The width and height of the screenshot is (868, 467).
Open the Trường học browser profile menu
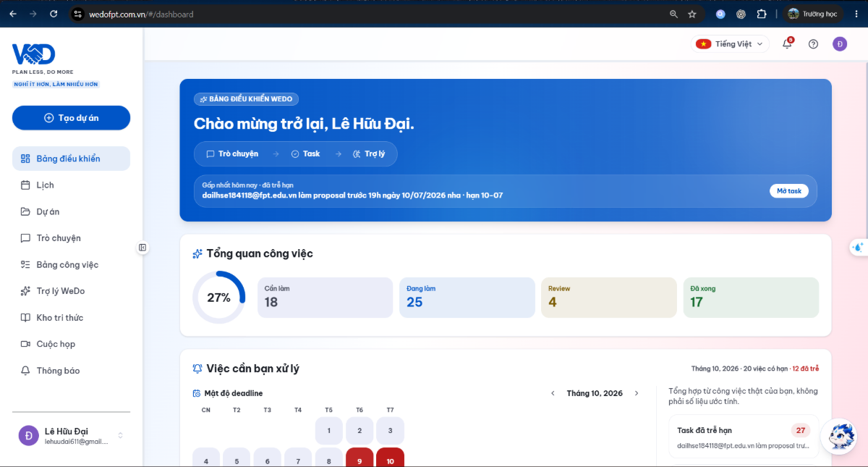pyautogui.click(x=812, y=14)
